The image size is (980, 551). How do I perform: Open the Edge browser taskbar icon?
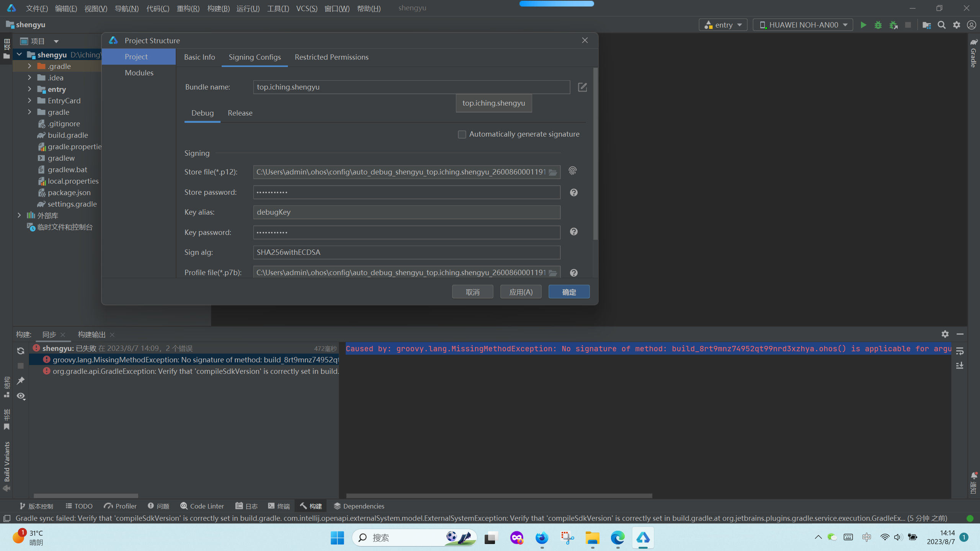(x=617, y=538)
